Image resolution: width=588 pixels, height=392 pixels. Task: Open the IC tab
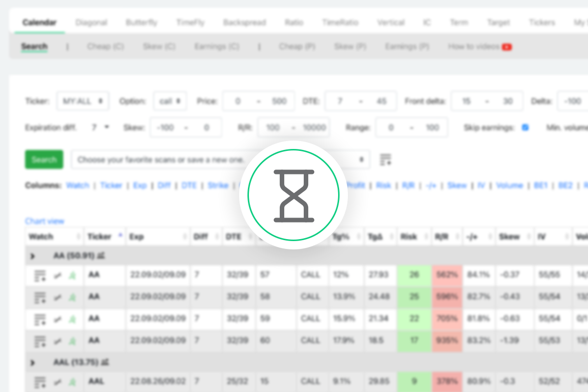[x=427, y=23]
